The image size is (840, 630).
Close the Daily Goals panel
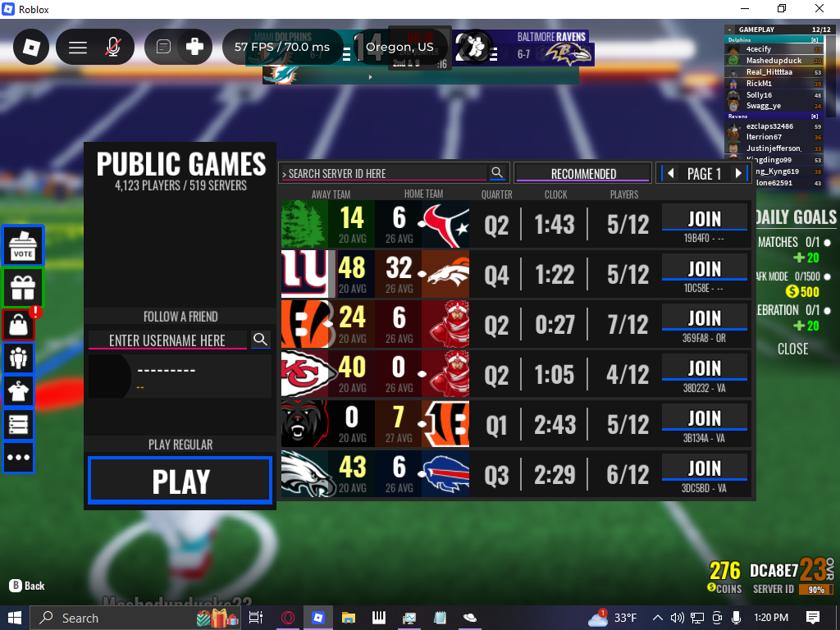(793, 349)
